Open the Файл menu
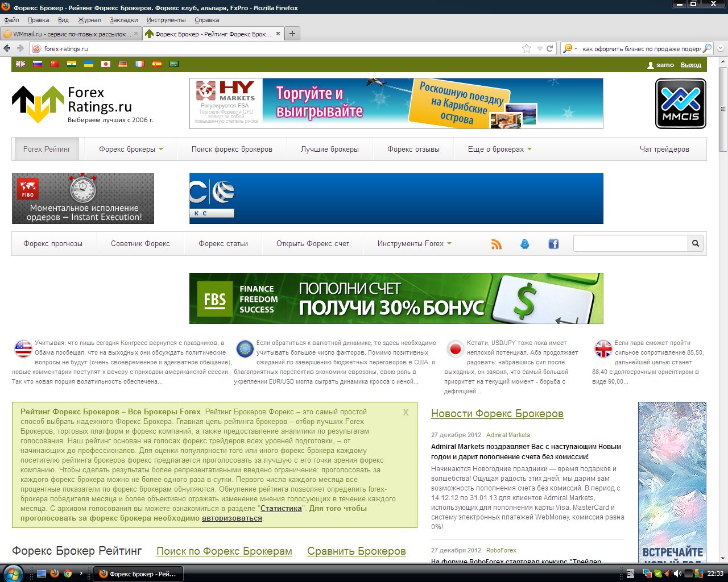Image resolution: width=728 pixels, height=582 pixels. [11, 20]
